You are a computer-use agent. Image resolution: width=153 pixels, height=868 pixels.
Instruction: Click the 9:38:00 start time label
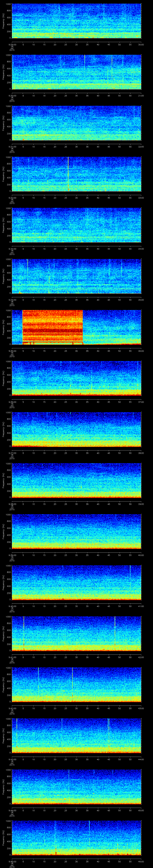[12, 504]
